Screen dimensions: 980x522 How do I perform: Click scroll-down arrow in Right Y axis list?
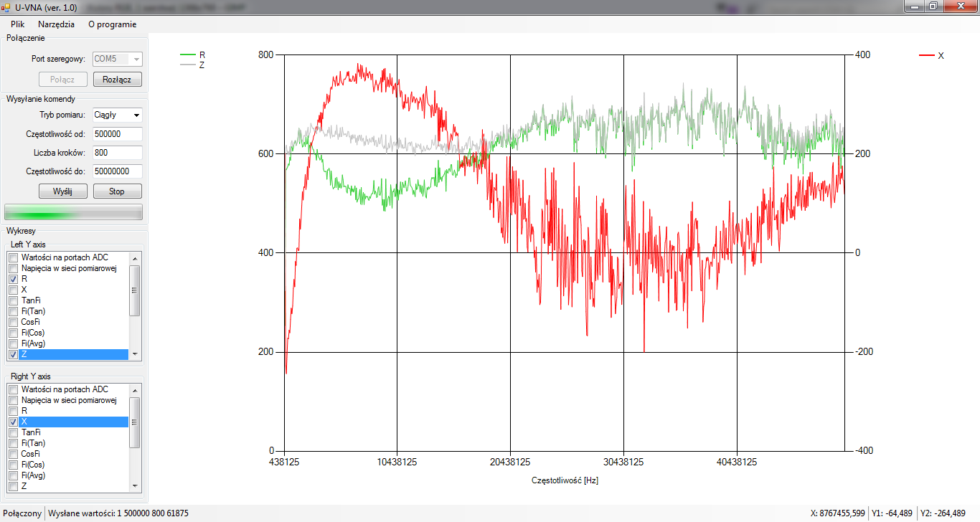click(134, 486)
